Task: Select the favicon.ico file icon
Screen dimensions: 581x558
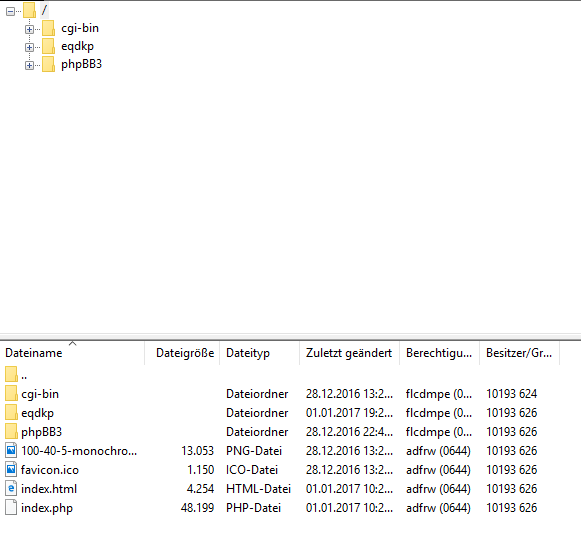Action: [11, 469]
